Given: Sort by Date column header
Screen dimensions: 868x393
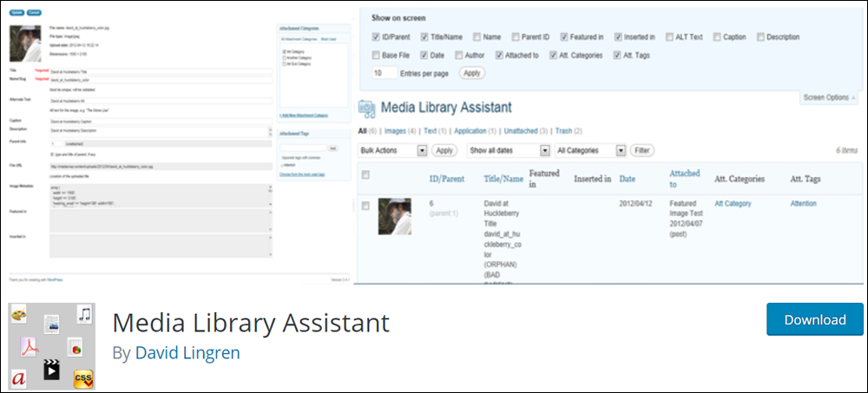Looking at the screenshot, I should pos(628,179).
